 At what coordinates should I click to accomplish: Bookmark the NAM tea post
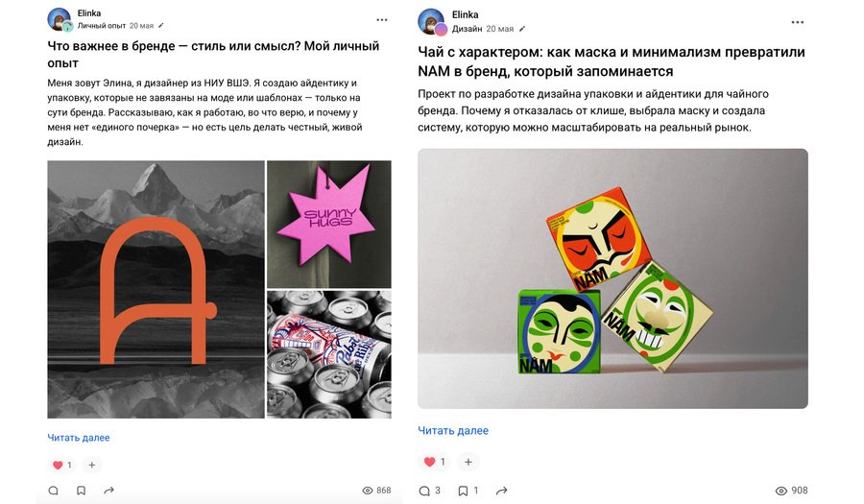(468, 491)
